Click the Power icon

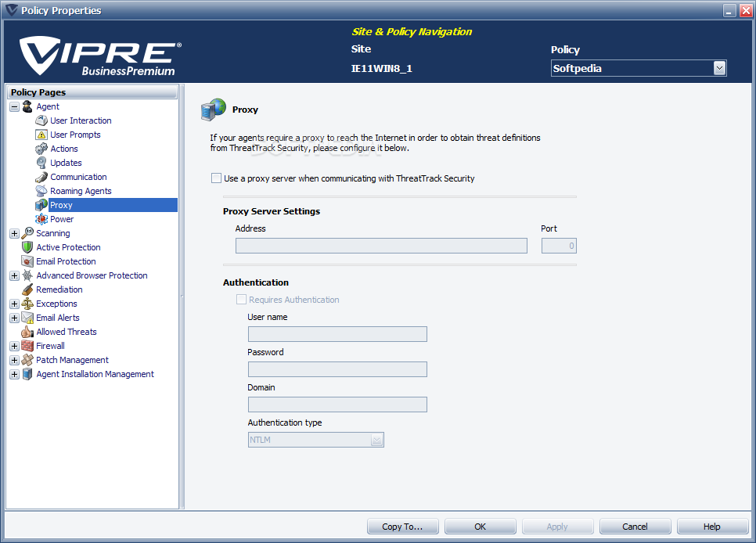pyautogui.click(x=41, y=219)
